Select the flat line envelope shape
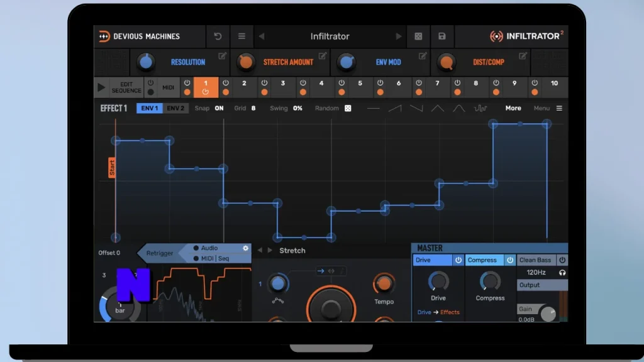644x362 pixels. (x=374, y=108)
